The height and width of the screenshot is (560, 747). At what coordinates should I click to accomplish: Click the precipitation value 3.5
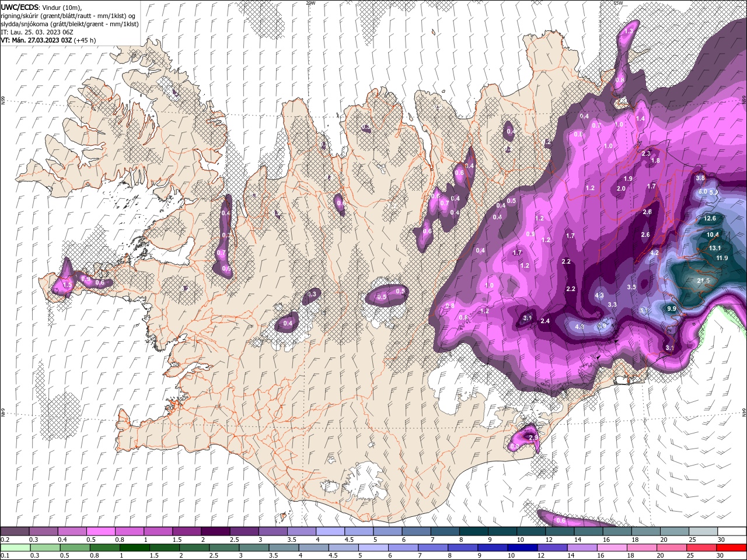(x=631, y=287)
